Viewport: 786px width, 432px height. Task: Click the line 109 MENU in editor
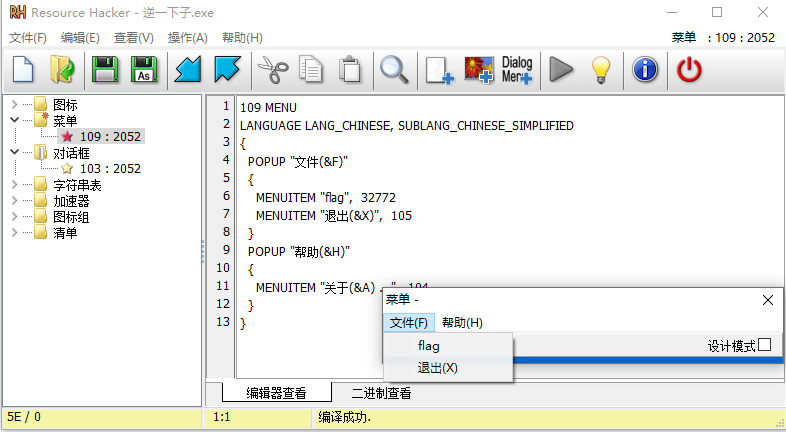pos(268,107)
